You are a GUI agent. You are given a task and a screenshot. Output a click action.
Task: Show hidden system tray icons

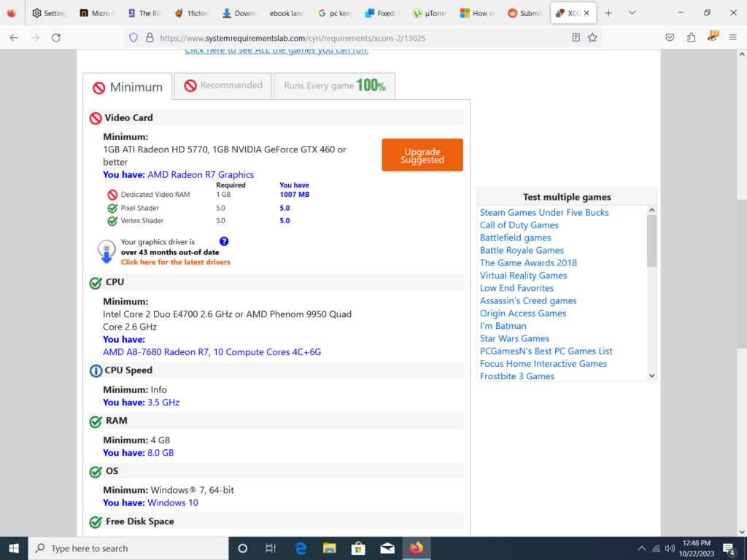642,548
